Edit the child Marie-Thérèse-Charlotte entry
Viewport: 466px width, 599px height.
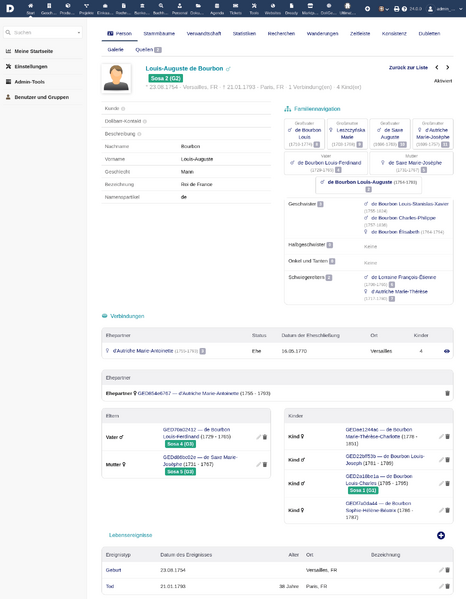[x=441, y=436]
